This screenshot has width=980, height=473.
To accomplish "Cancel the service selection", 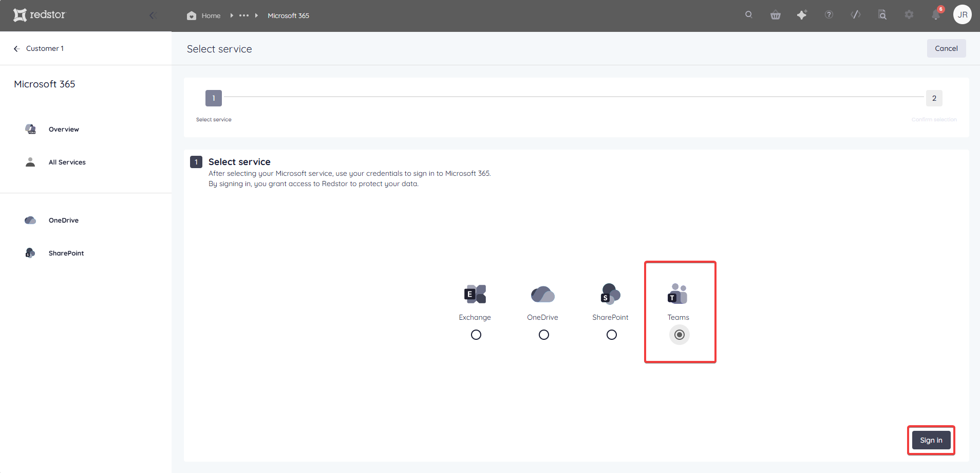I will [946, 48].
